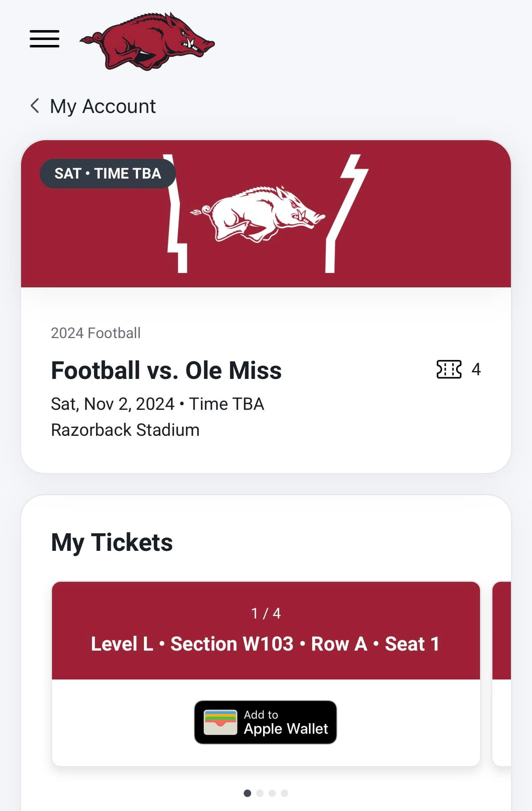This screenshot has height=811, width=532.
Task: Tap the Sat, Nov 2, 2024 date line
Action: (x=157, y=404)
